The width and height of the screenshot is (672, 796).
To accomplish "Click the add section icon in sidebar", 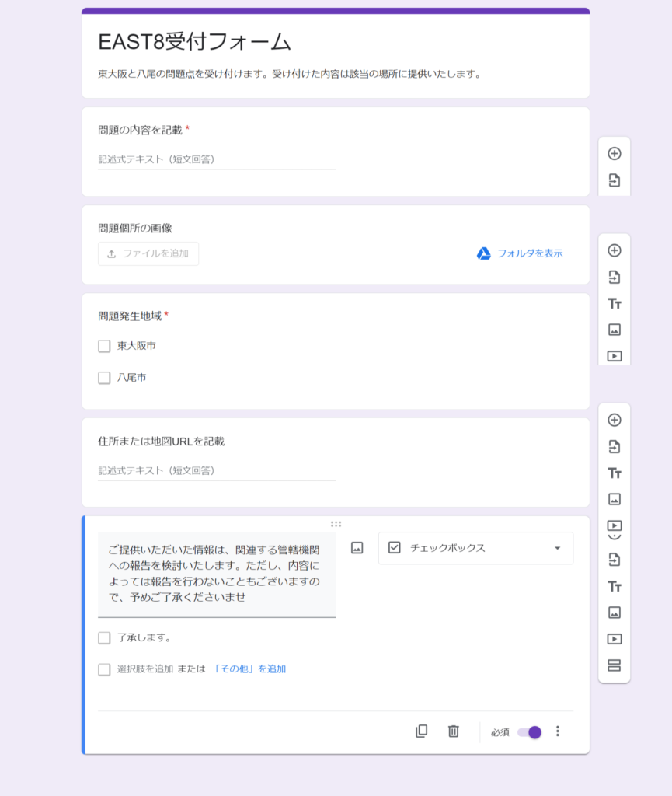I will tap(614, 665).
